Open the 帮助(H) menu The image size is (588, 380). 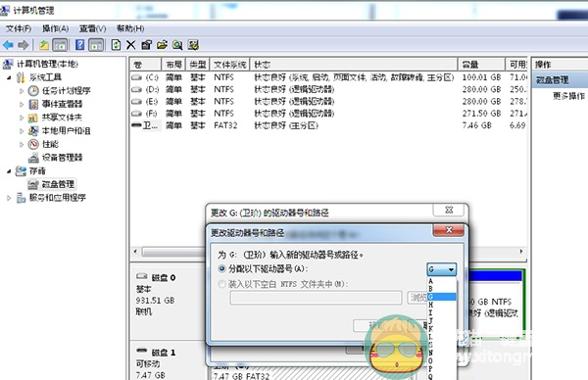pos(130,28)
